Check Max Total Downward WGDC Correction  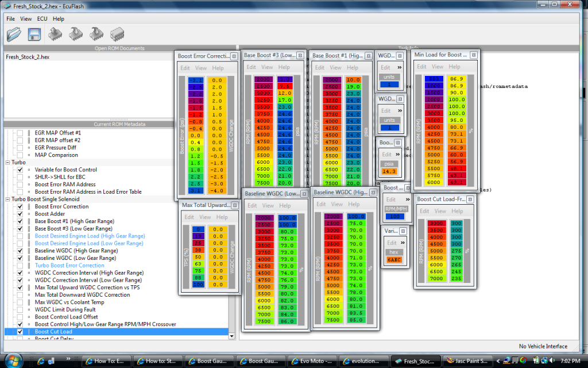click(20, 295)
